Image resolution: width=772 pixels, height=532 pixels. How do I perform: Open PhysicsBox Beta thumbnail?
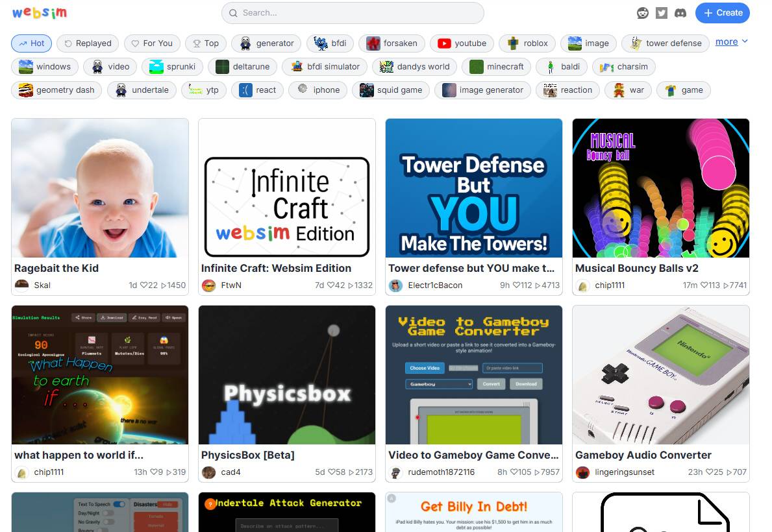[x=287, y=375]
